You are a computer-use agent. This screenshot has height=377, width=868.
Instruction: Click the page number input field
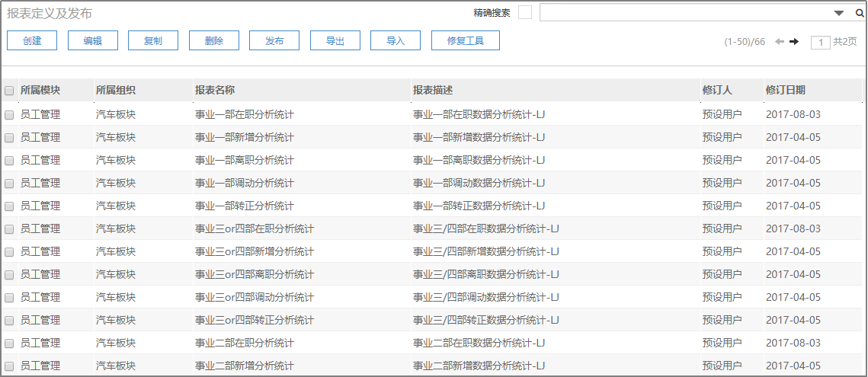tap(820, 43)
